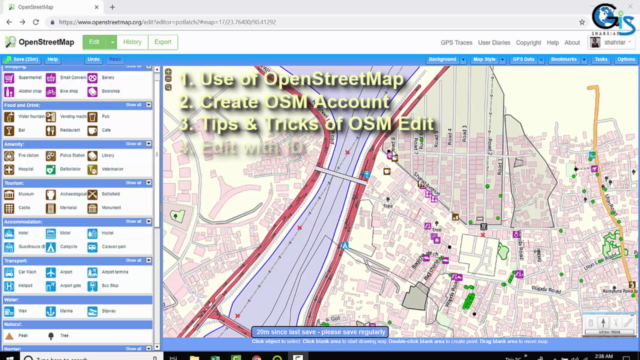Select the Hospital cross icon
640x360 pixels.
click(x=9, y=169)
